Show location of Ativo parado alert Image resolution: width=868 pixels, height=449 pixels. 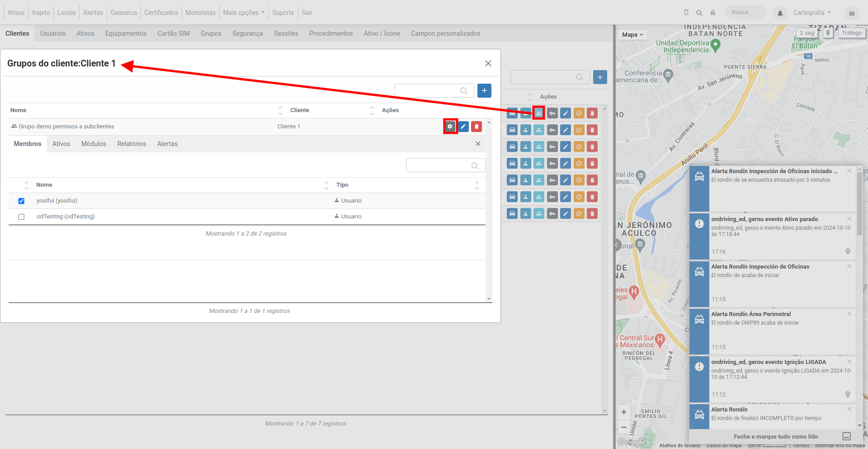tap(848, 252)
